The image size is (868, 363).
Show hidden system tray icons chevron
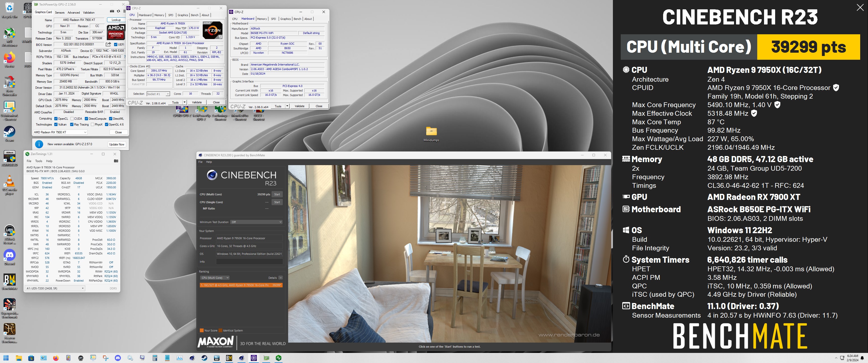pos(836,358)
